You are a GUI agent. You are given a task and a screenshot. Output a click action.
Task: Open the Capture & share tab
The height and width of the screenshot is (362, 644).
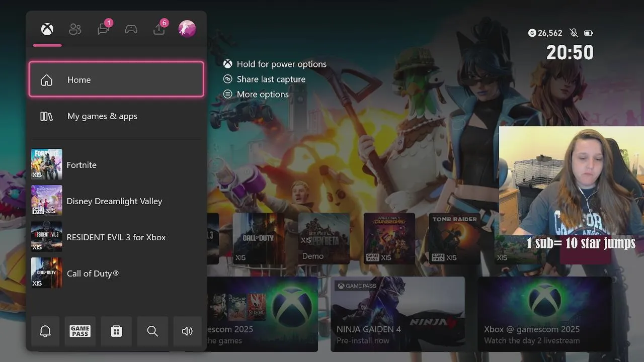(159, 29)
